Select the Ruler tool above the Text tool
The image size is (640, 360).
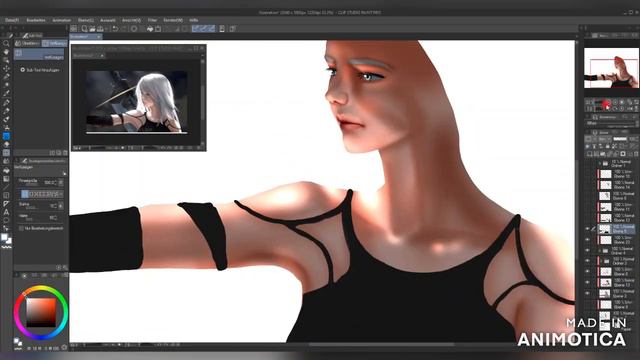(6, 203)
